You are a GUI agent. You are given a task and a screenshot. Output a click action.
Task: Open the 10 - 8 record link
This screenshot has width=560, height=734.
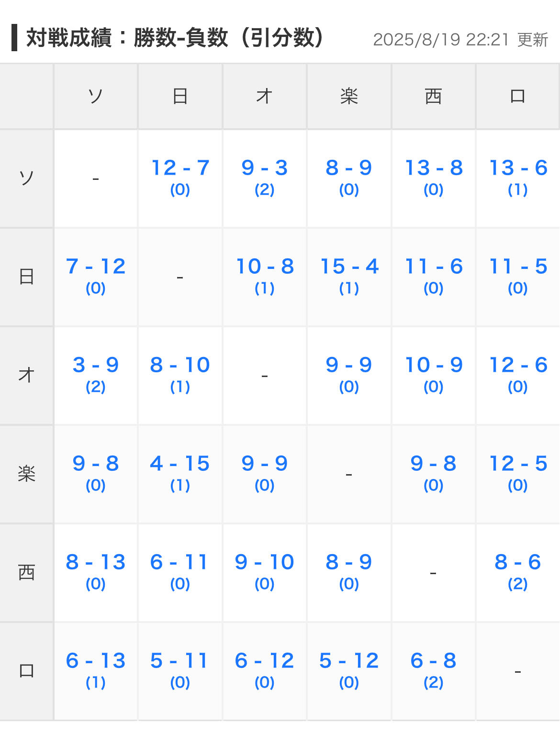point(264,267)
